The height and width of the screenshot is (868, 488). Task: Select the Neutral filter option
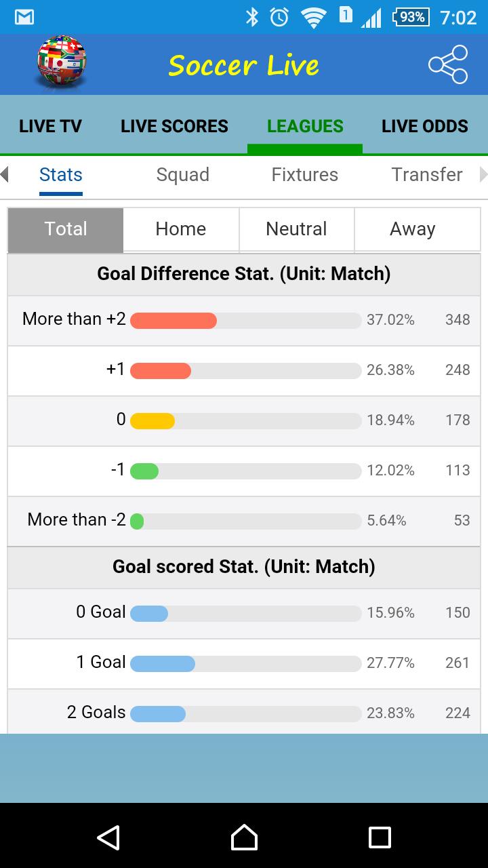[x=296, y=229]
